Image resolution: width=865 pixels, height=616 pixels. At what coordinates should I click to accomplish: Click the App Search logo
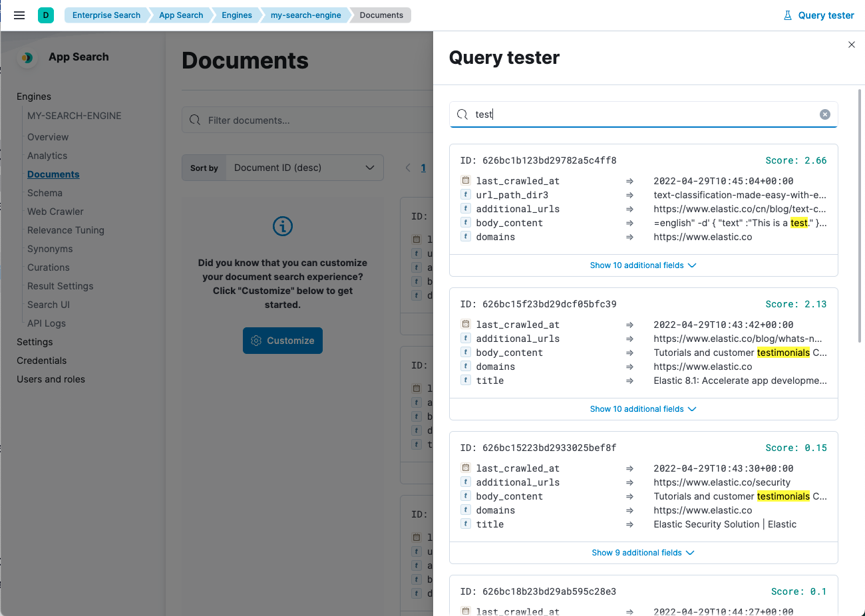click(27, 58)
